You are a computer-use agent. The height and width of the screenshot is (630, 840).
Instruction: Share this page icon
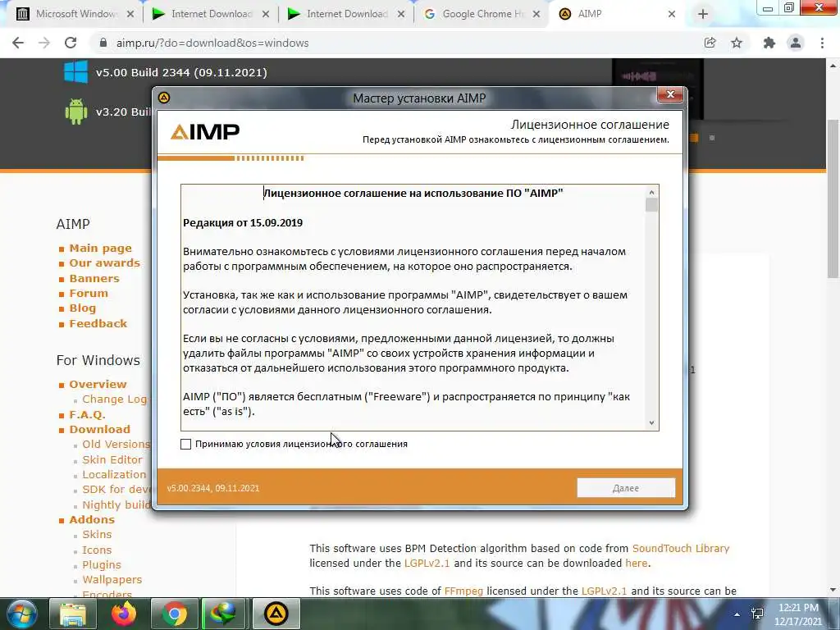[x=710, y=43]
